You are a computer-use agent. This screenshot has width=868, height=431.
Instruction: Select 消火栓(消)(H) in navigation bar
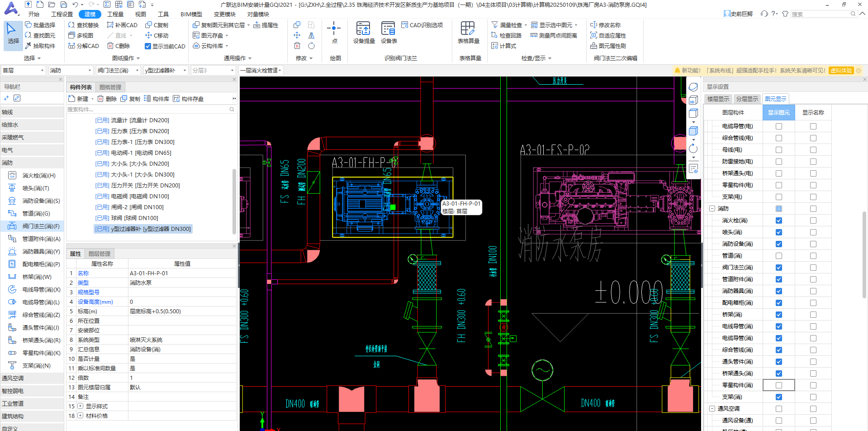33,175
